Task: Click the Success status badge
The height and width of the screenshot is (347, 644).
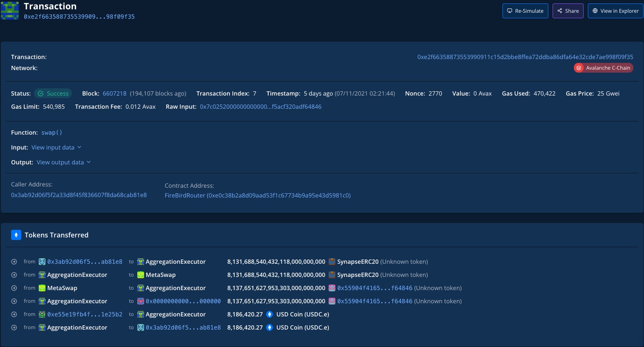Action: (53, 93)
